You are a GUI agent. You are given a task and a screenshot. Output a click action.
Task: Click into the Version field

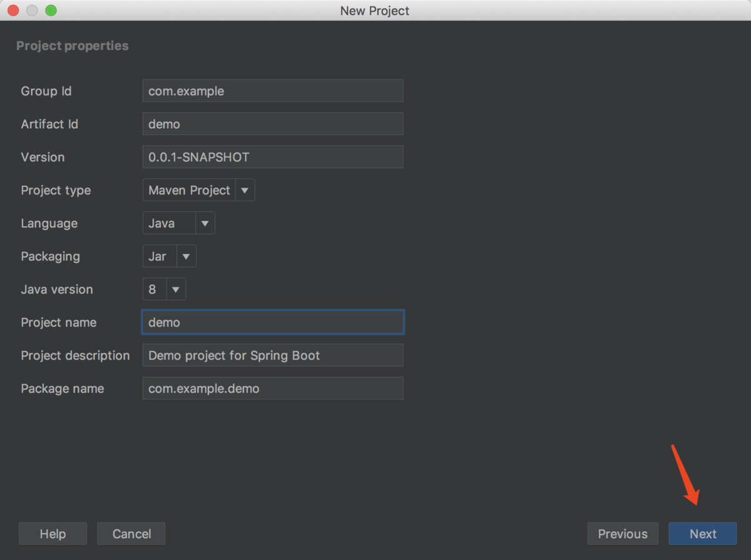tap(273, 157)
